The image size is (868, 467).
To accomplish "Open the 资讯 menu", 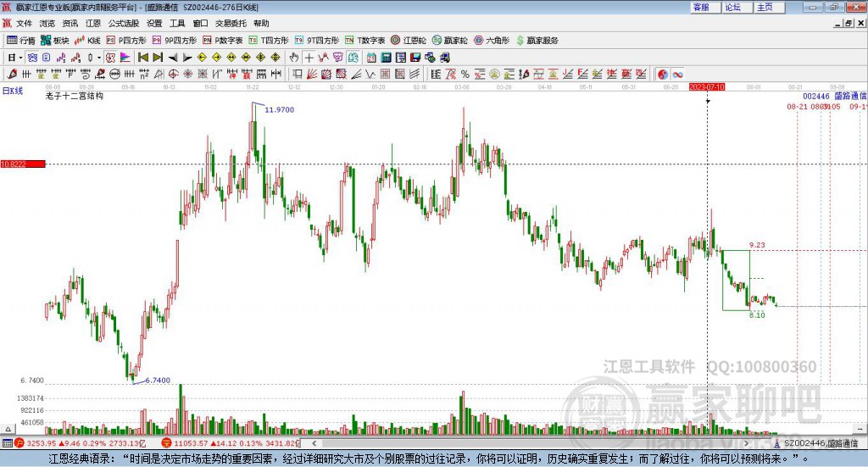I will click(x=70, y=23).
